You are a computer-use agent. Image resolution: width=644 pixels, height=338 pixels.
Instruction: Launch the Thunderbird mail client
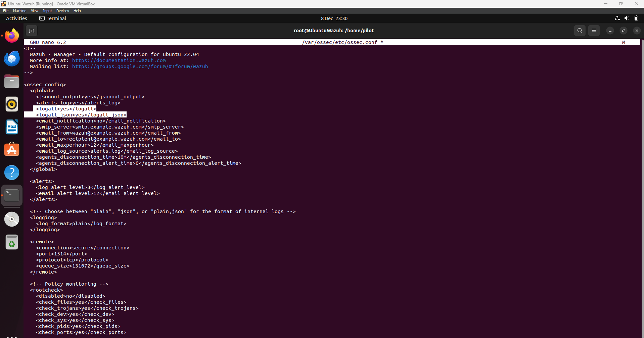click(12, 58)
